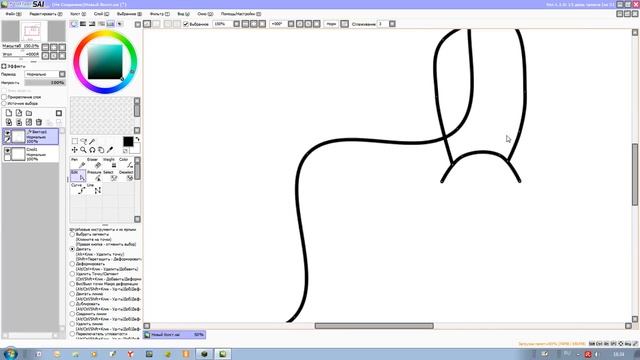Select the Hand pan tool
Image resolution: width=640 pixels, height=360 pixels.
101,150
